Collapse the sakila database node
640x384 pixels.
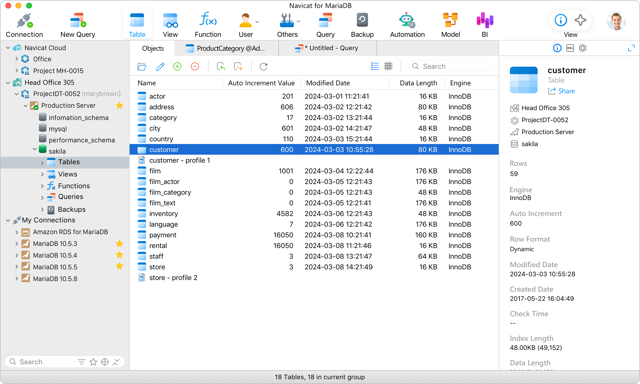(x=35, y=149)
